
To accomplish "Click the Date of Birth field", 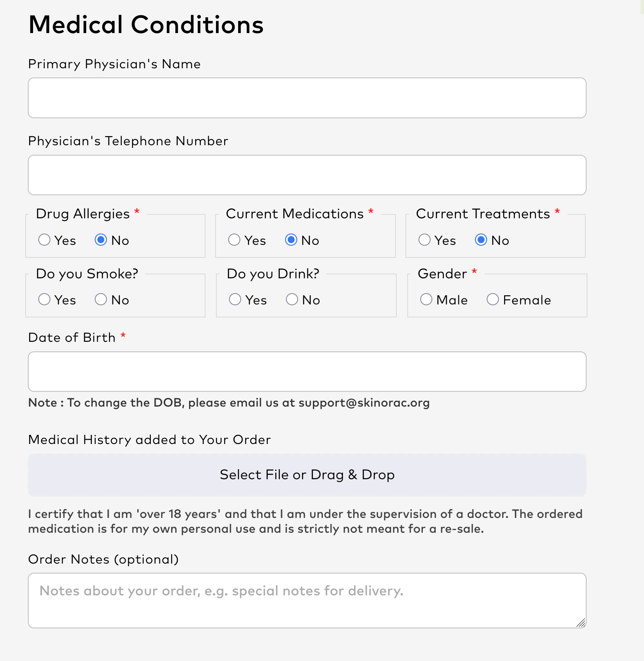I will coord(307,372).
